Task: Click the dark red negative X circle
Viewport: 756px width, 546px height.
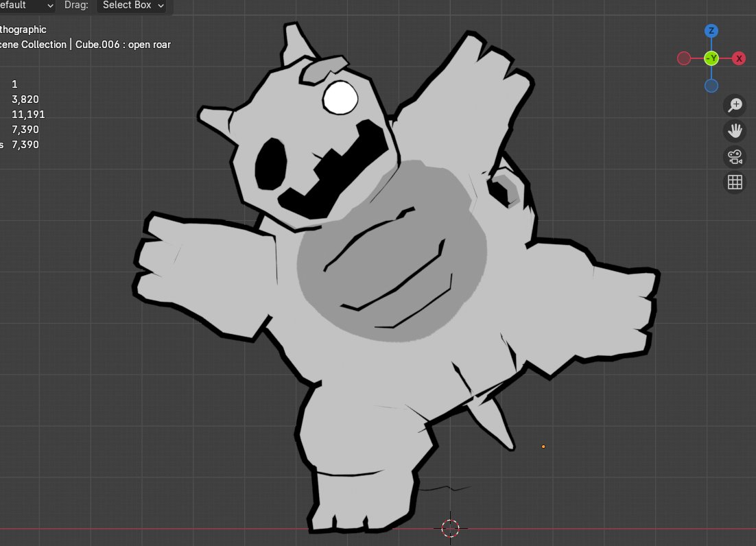Action: 684,59
